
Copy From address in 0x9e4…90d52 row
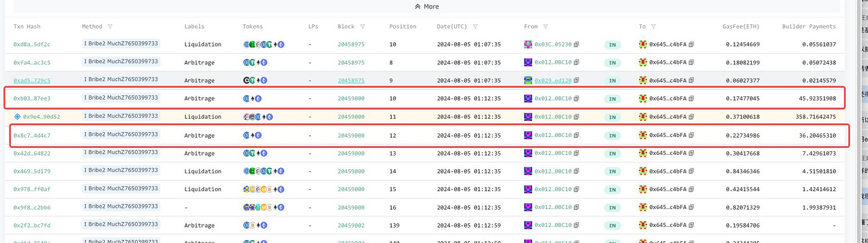pyautogui.click(x=576, y=117)
